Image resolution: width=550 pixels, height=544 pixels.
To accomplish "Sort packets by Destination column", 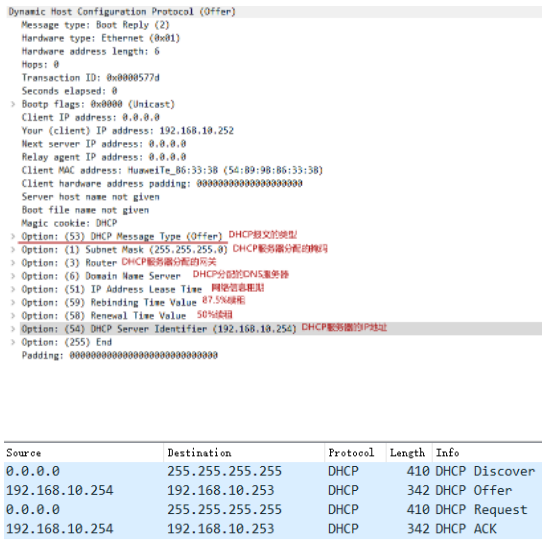I will point(244,453).
